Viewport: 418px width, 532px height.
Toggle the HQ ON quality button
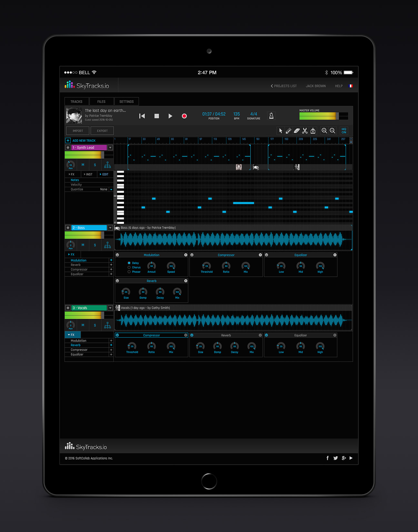(344, 131)
